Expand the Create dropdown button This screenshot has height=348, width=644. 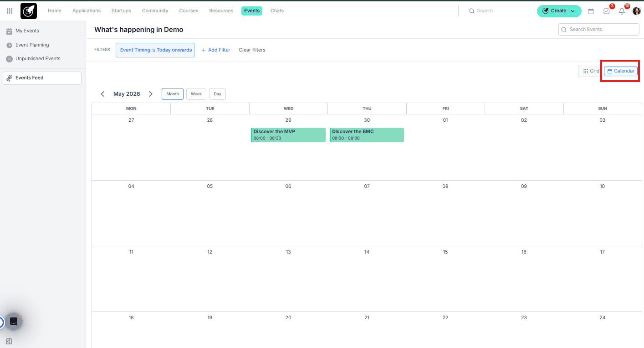[x=559, y=11]
